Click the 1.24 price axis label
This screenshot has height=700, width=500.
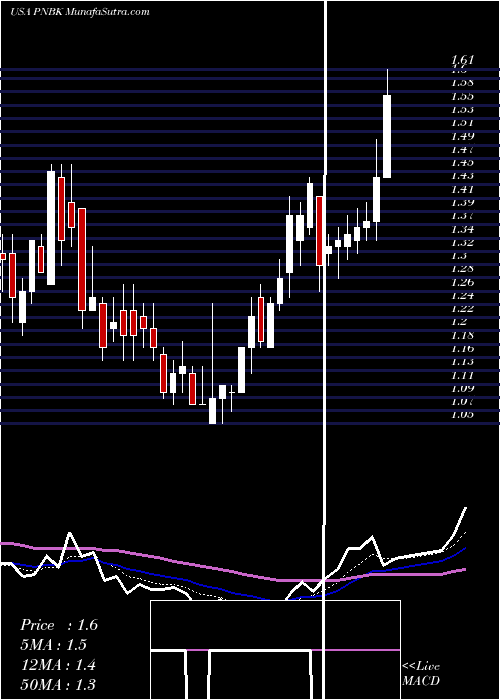click(462, 296)
